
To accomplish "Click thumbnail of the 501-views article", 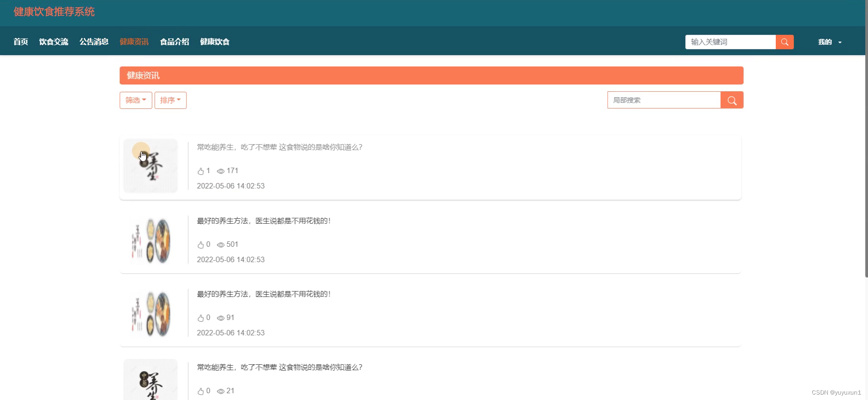I will click(x=151, y=240).
